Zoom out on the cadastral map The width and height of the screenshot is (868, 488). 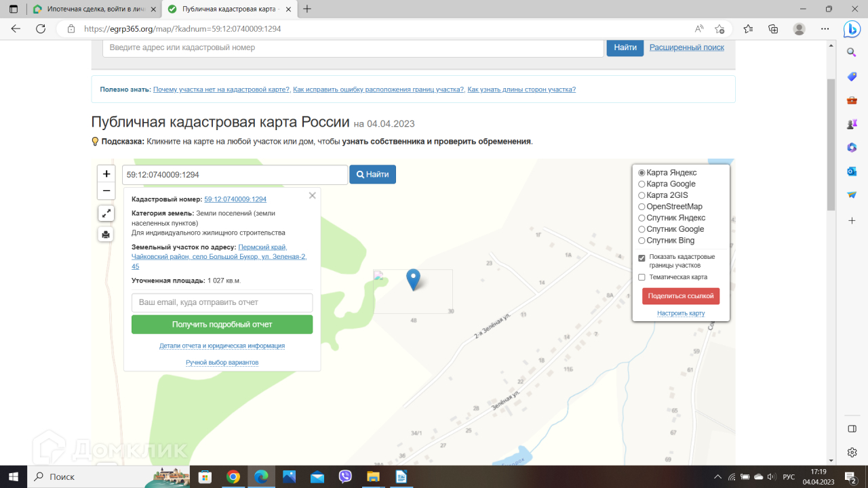pyautogui.click(x=106, y=191)
